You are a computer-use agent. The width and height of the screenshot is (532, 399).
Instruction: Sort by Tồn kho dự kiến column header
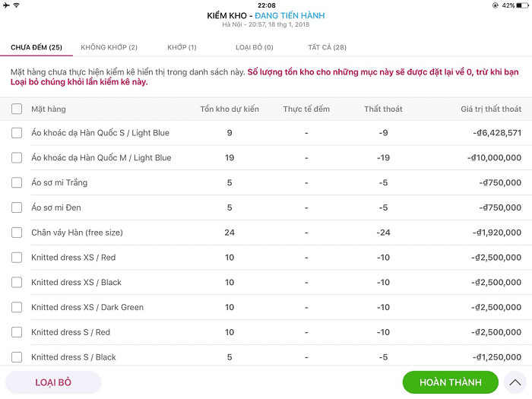229,109
